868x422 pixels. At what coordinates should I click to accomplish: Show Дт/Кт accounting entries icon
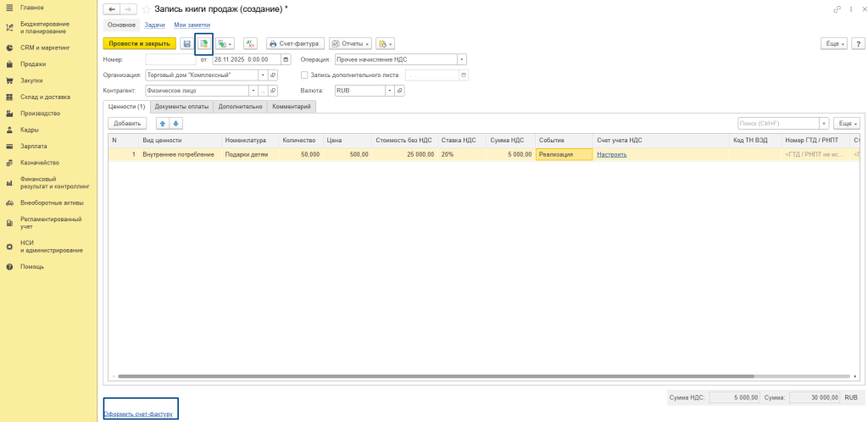coord(250,43)
